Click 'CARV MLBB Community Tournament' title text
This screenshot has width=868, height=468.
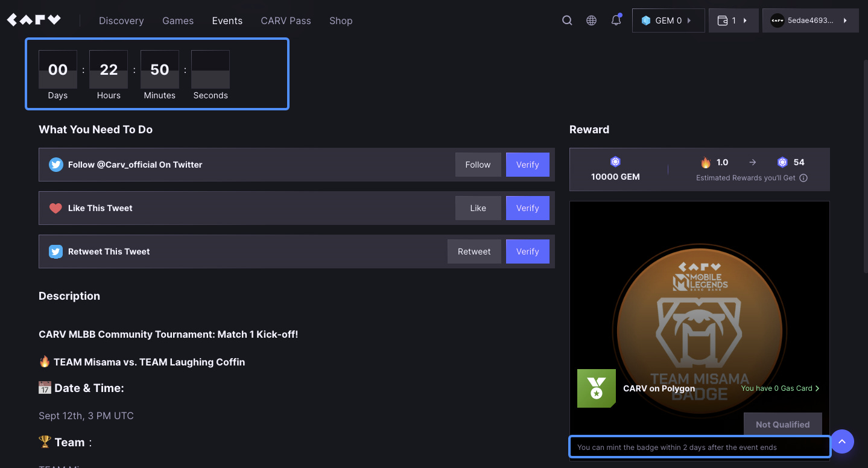(168, 334)
